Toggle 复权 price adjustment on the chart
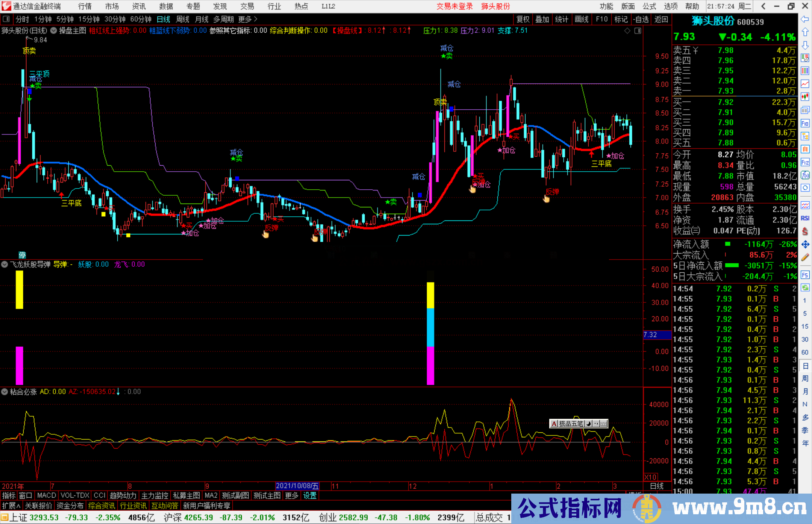Image resolution: width=812 pixels, height=524 pixels. [523, 19]
